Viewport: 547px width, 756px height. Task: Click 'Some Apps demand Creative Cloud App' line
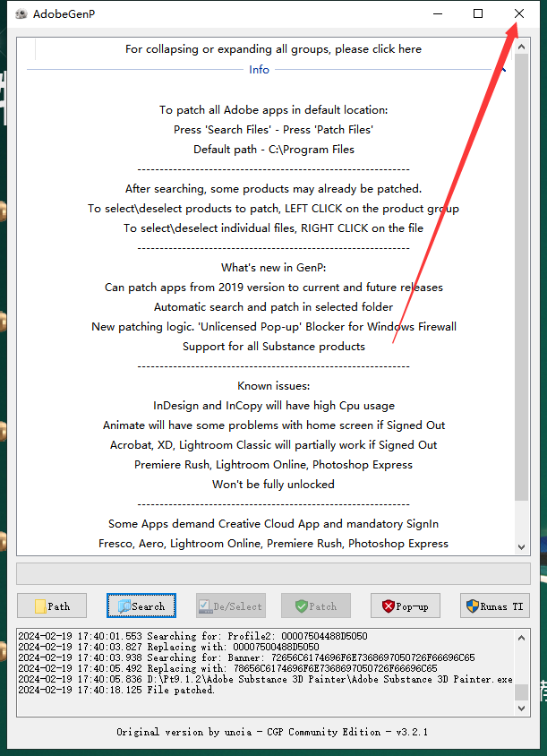(273, 524)
